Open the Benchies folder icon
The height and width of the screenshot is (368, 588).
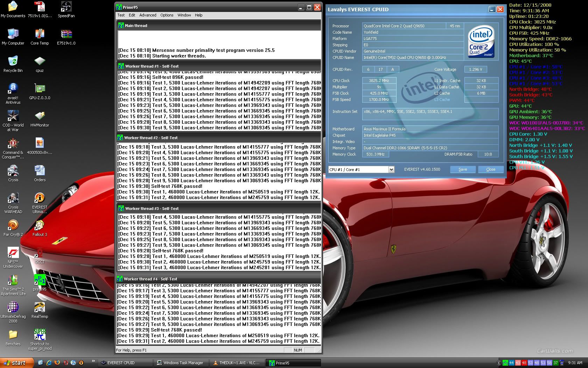pos(13,338)
